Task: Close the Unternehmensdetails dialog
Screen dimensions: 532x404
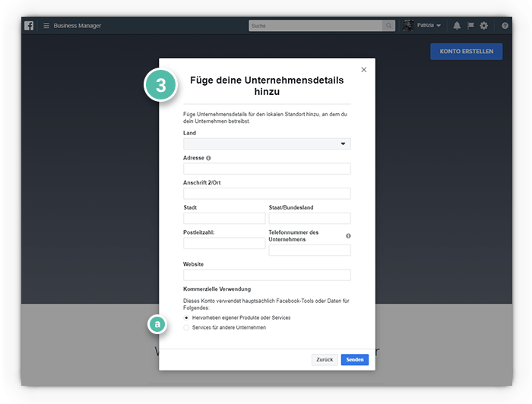Action: point(363,69)
